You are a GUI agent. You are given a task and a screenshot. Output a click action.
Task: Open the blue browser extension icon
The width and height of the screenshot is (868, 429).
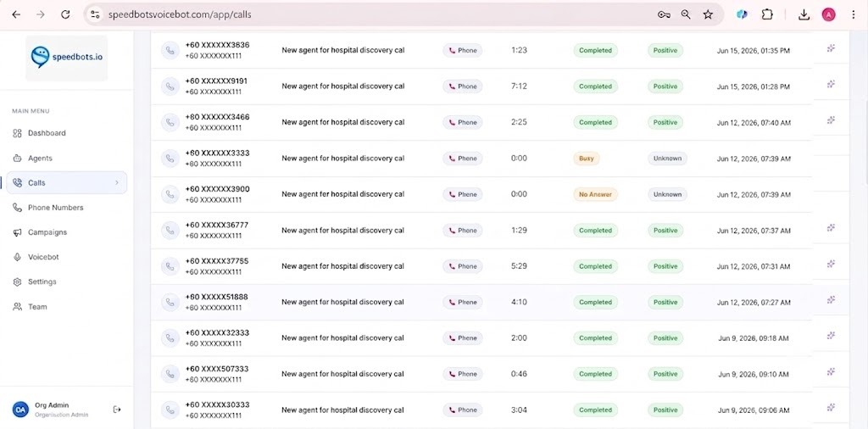click(743, 15)
